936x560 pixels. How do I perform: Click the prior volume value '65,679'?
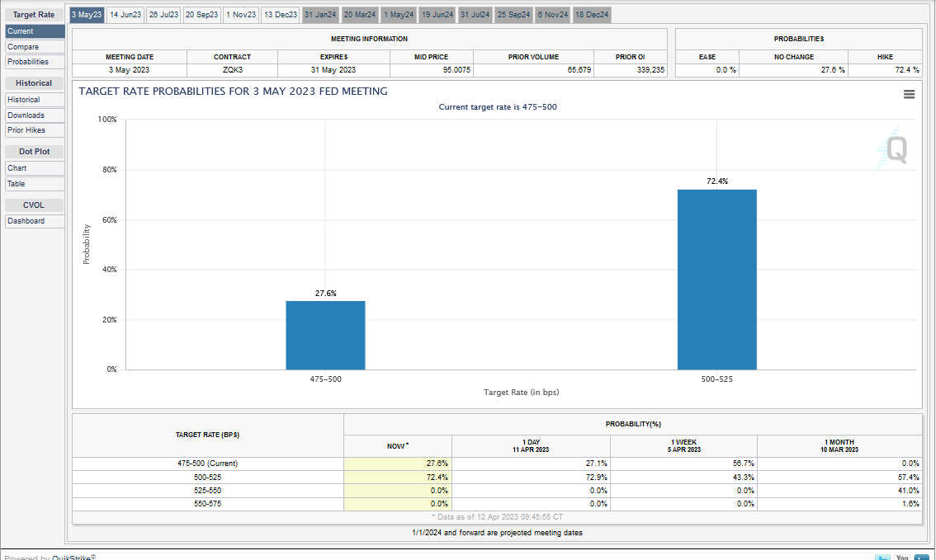coord(579,70)
